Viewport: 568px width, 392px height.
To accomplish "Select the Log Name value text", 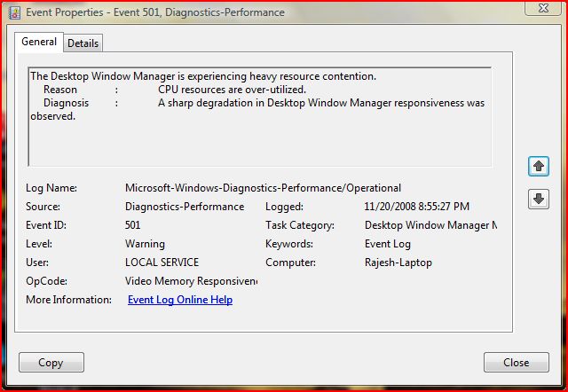I will click(263, 188).
